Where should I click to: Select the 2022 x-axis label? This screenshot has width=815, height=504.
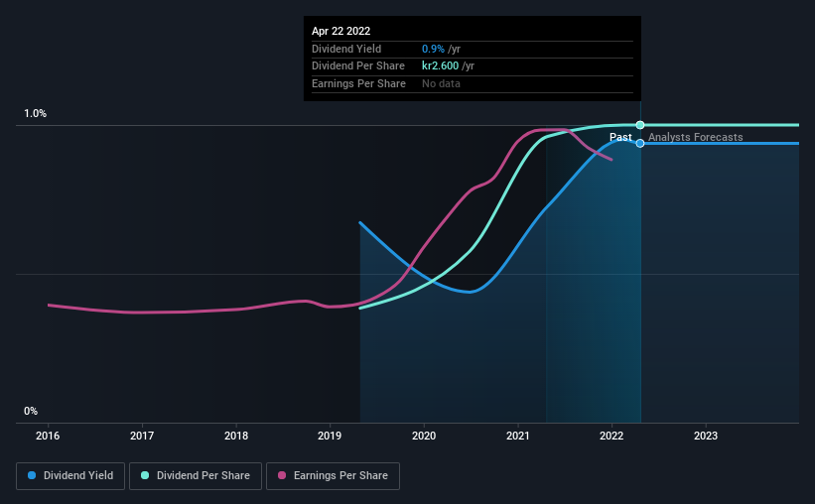click(611, 436)
